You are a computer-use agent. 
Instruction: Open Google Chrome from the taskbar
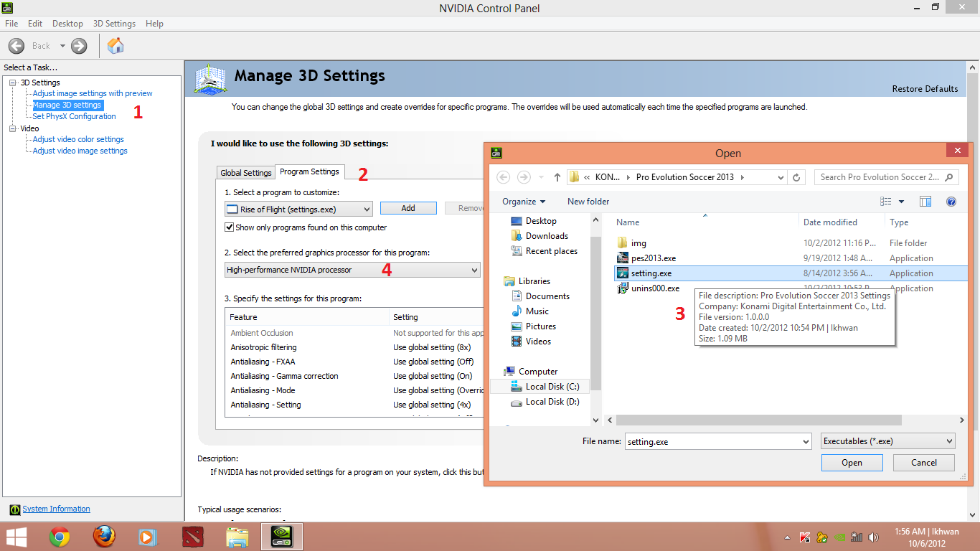tap(60, 537)
